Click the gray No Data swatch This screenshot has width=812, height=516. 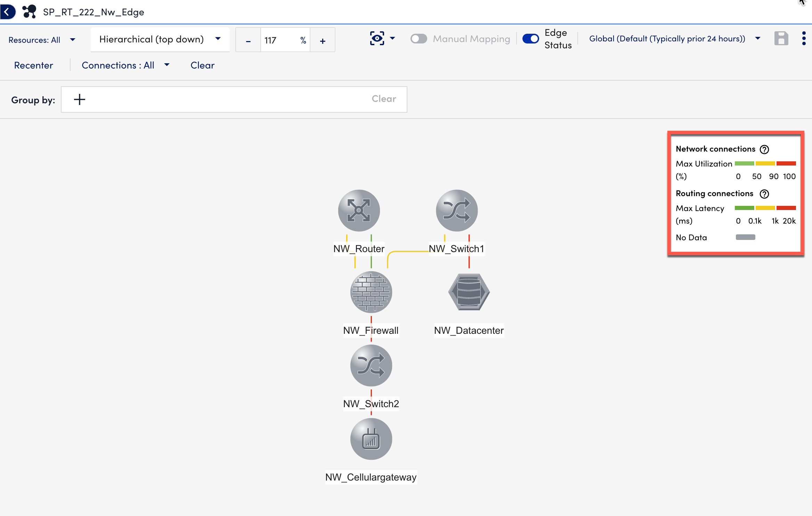pyautogui.click(x=745, y=237)
